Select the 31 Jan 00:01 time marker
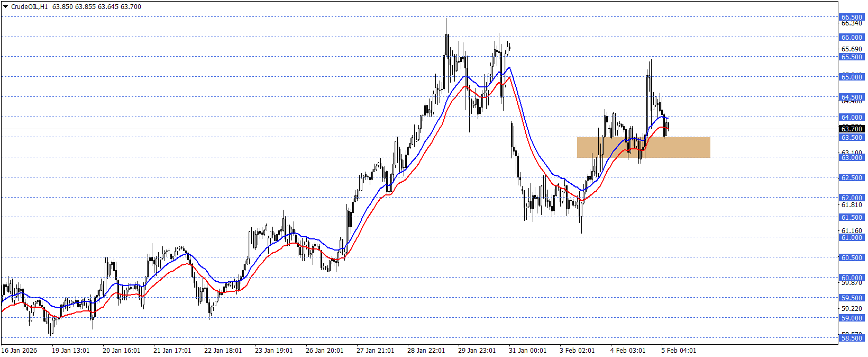The height and width of the screenshot is (357, 868). pos(527,351)
